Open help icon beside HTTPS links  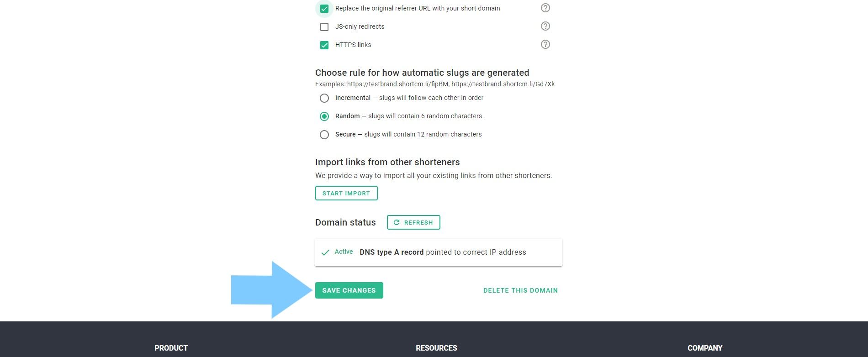click(545, 44)
